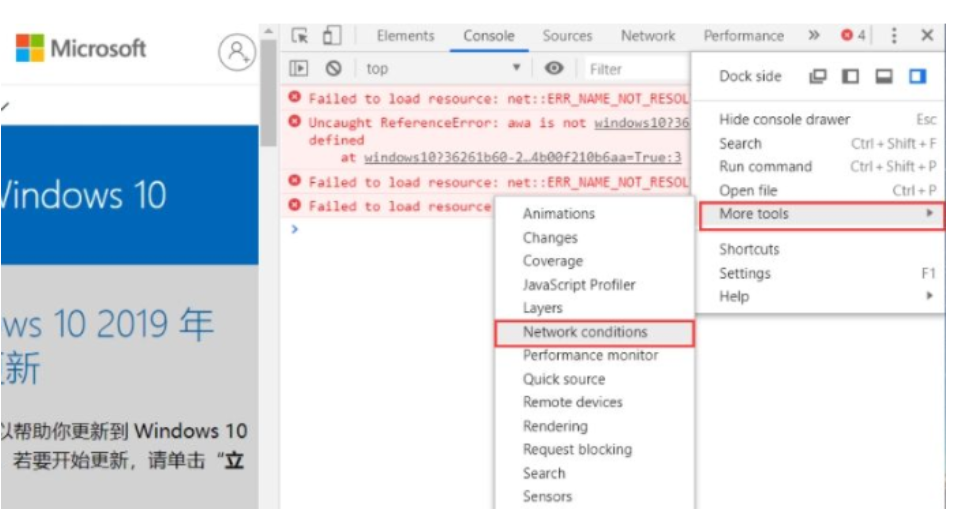Expand the hidden tabs chevron
Viewport: 954px width, 510px height.
coord(814,36)
